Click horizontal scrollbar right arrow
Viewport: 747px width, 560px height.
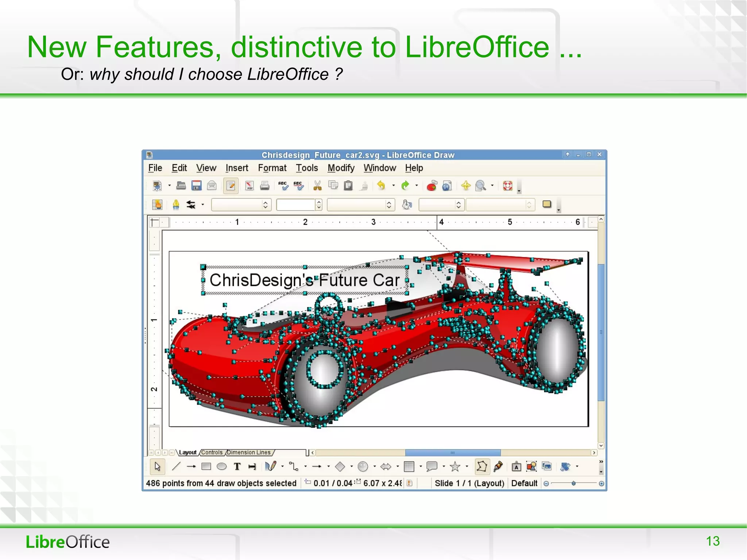tap(594, 453)
